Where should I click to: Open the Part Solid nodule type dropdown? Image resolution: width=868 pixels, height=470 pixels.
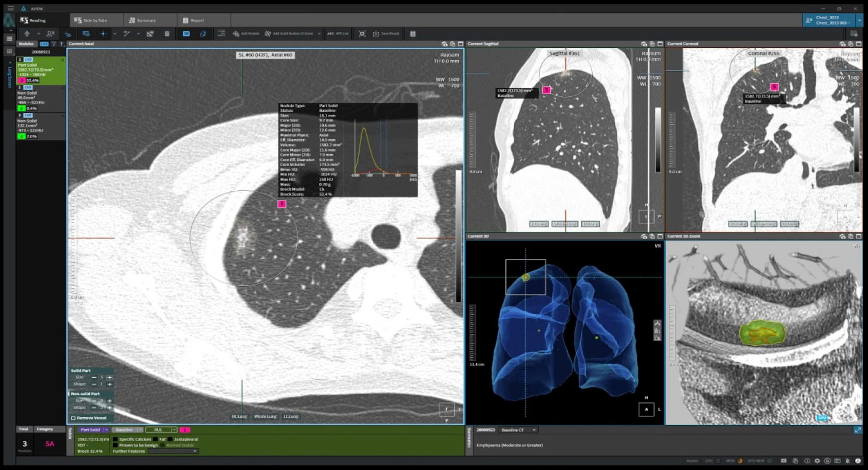click(106, 430)
